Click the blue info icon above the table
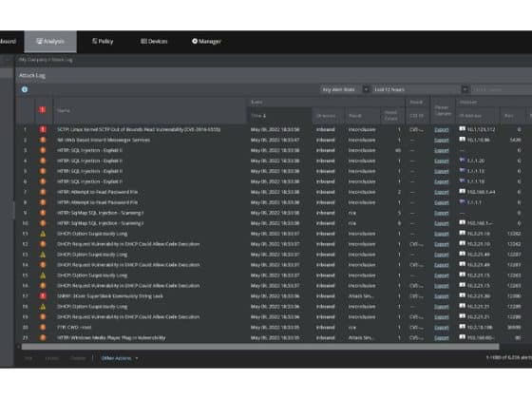 (25, 89)
